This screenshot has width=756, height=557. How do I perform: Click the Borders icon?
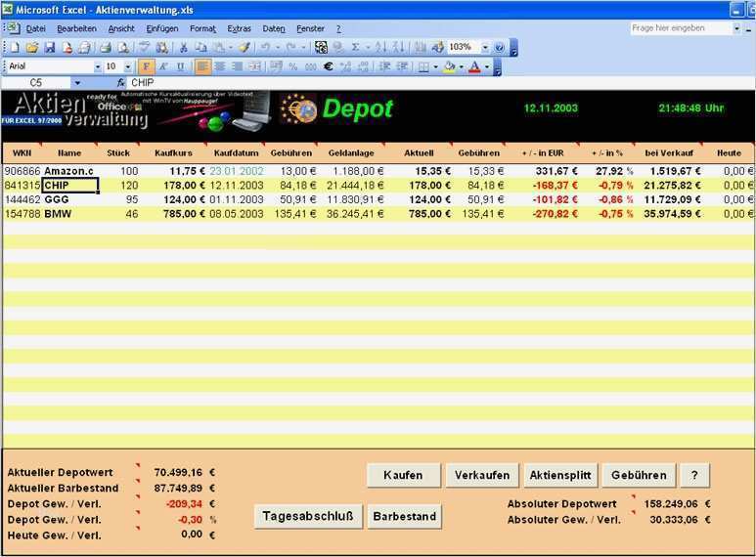pos(423,66)
